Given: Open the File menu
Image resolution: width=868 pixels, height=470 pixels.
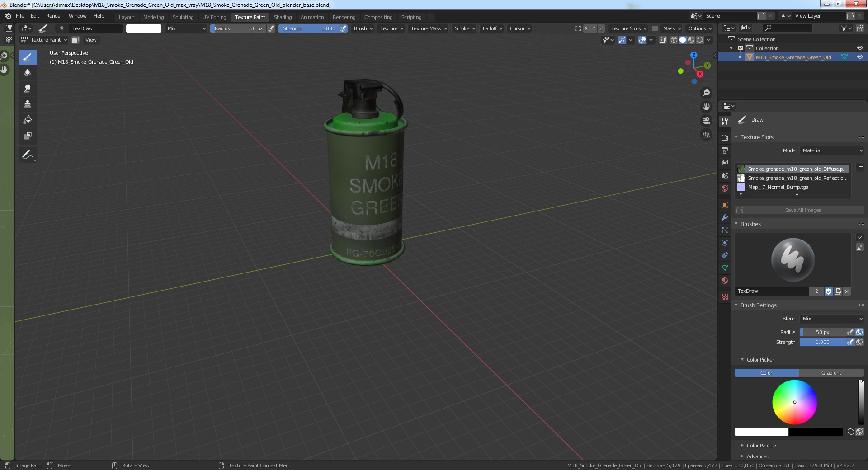Looking at the screenshot, I should [x=20, y=16].
